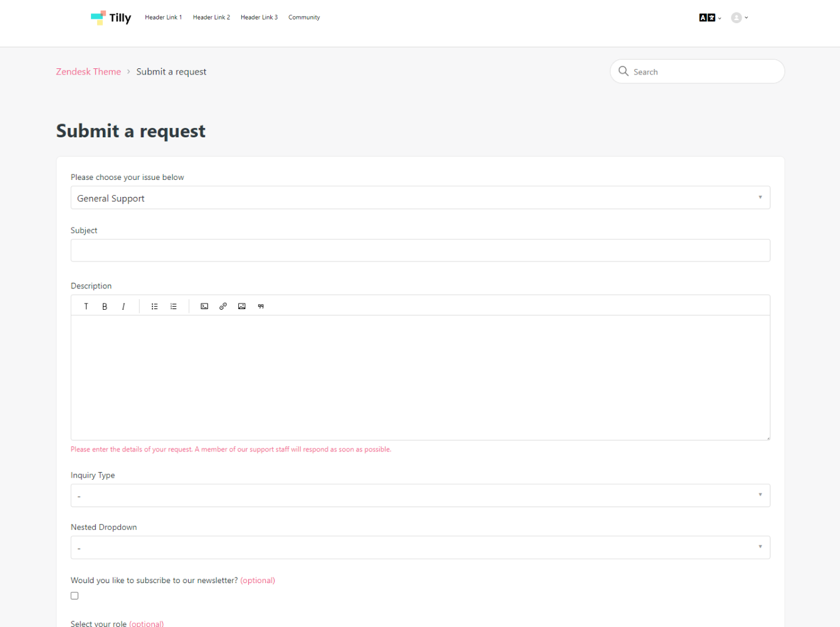Open the Inquiry Type dropdown
840x627 pixels.
pyautogui.click(x=420, y=495)
